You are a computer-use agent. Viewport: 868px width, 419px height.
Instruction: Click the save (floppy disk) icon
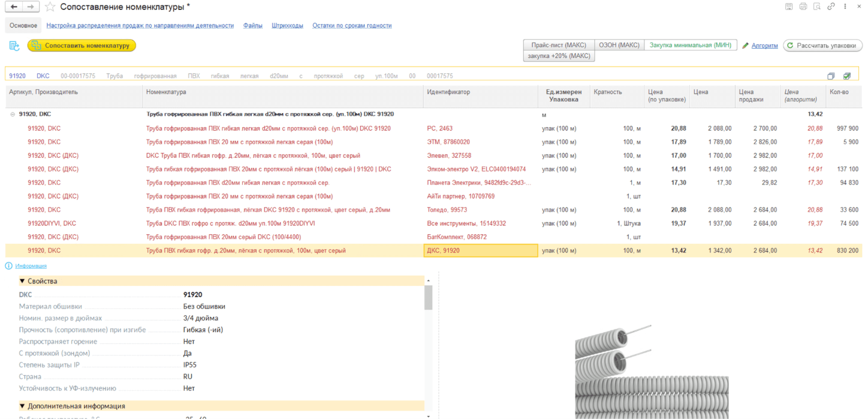[x=788, y=7]
